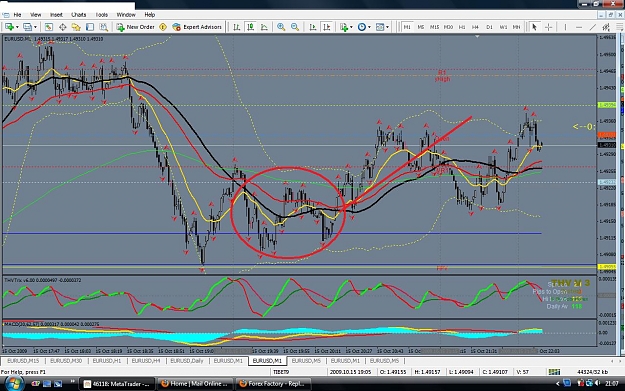Select the M1 timeframe button
Screen dimensions: 625x391
click(x=407, y=27)
